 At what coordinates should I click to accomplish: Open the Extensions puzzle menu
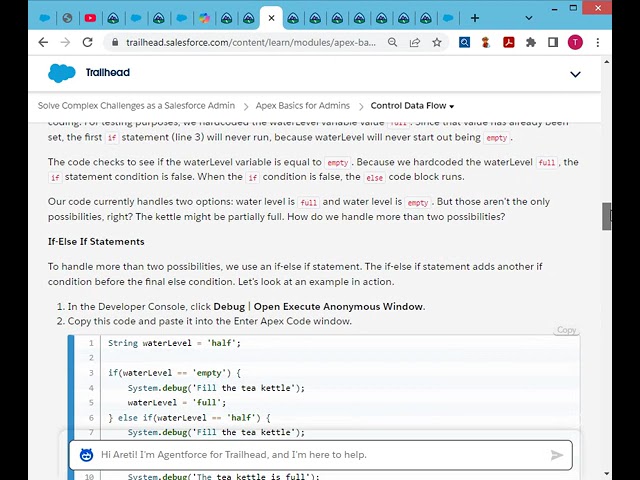pos(531,42)
